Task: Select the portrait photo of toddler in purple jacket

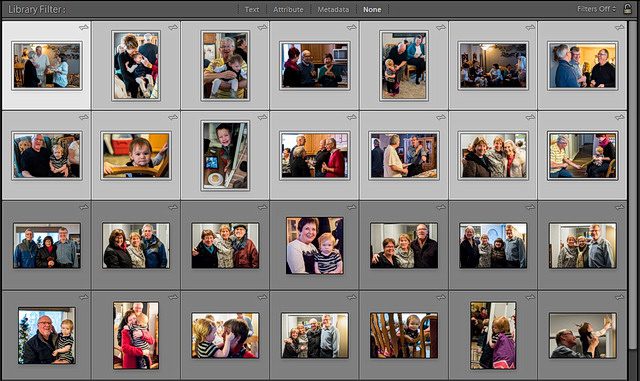Action: point(493,336)
